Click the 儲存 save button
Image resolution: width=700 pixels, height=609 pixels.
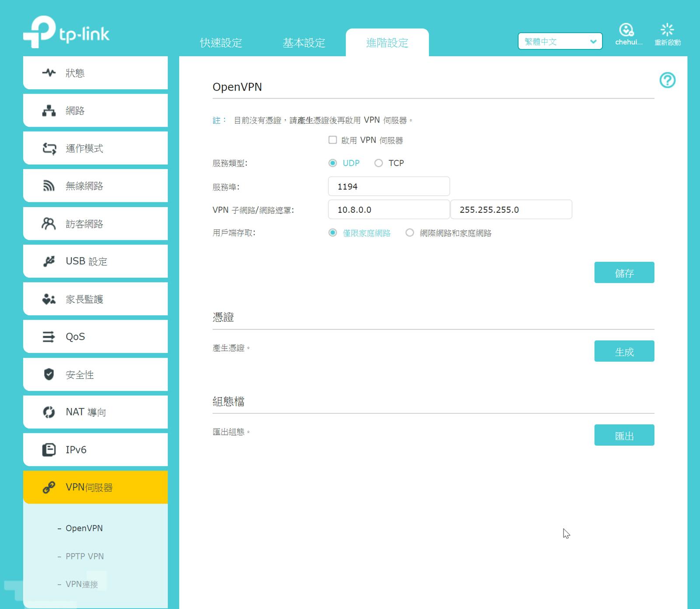624,272
